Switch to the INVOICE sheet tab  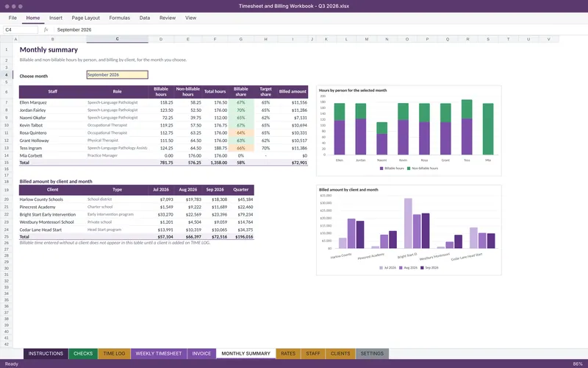(201, 353)
